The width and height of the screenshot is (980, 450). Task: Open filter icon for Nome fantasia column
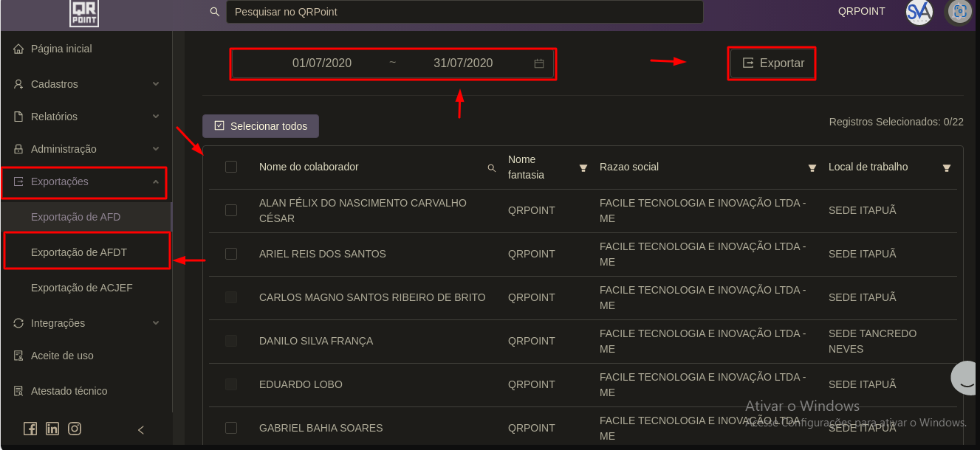pos(583,168)
